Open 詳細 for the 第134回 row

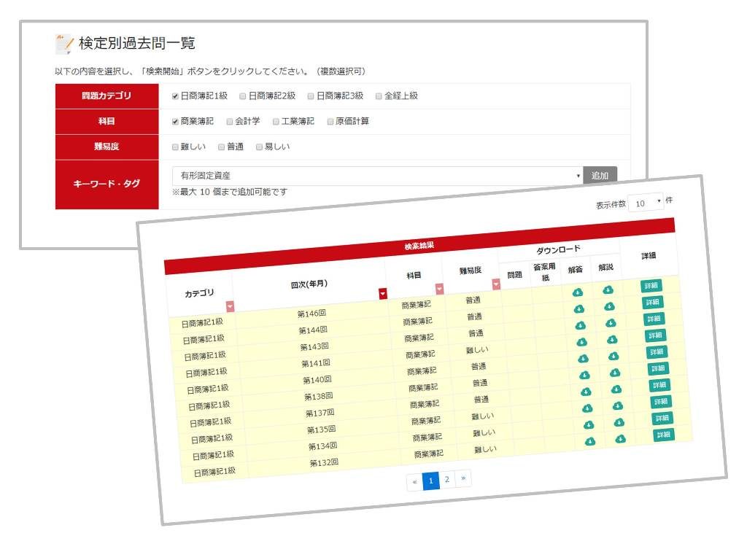coord(662,418)
